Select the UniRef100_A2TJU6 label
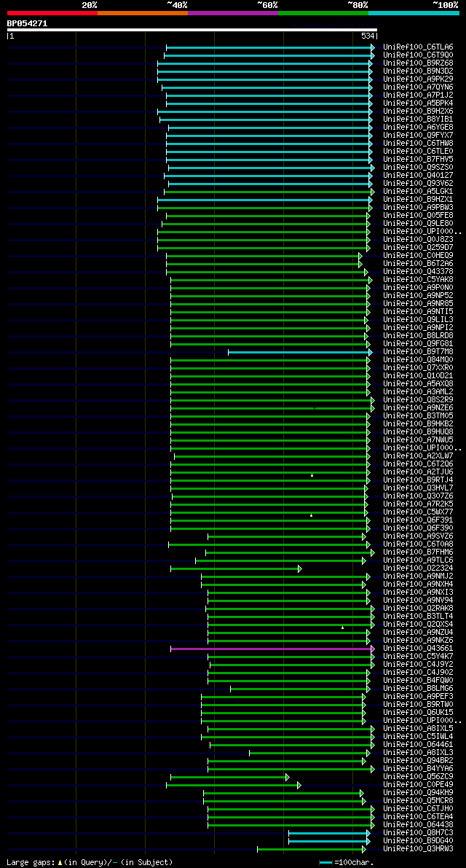Screen dimensions: 466x868 click(x=418, y=473)
